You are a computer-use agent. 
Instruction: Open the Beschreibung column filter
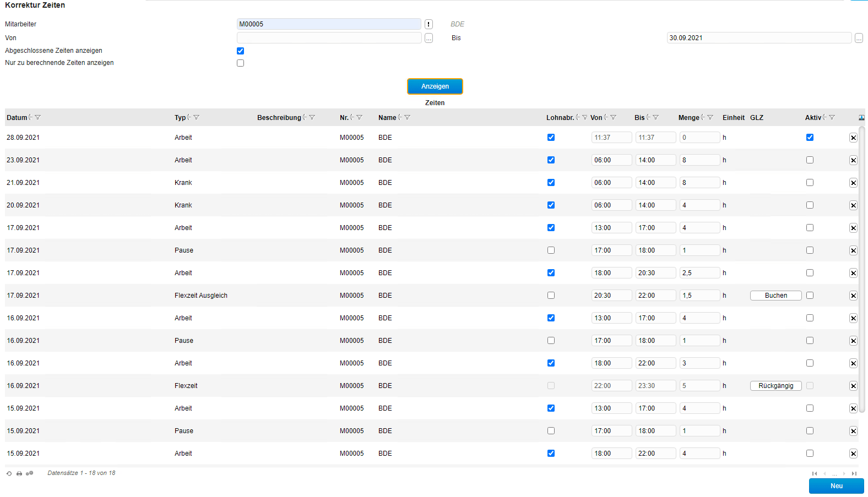point(312,117)
